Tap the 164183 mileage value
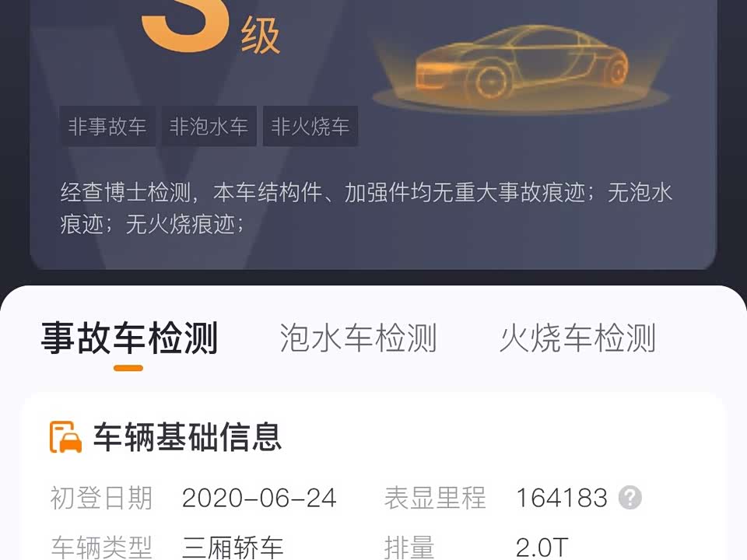 [562, 498]
